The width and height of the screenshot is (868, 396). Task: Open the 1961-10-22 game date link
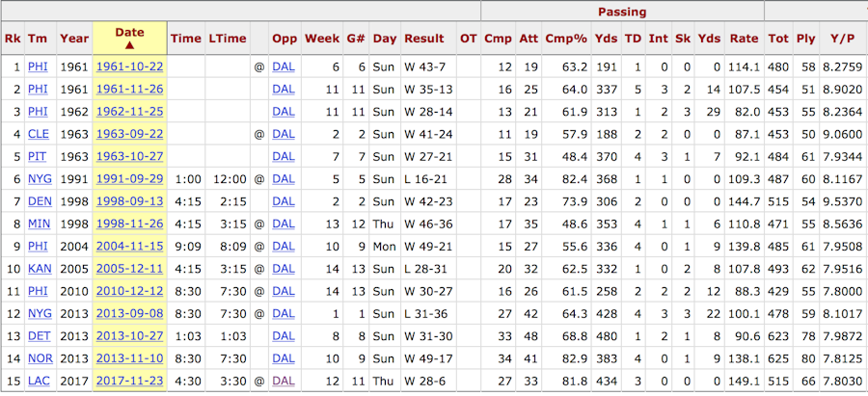[x=129, y=67]
